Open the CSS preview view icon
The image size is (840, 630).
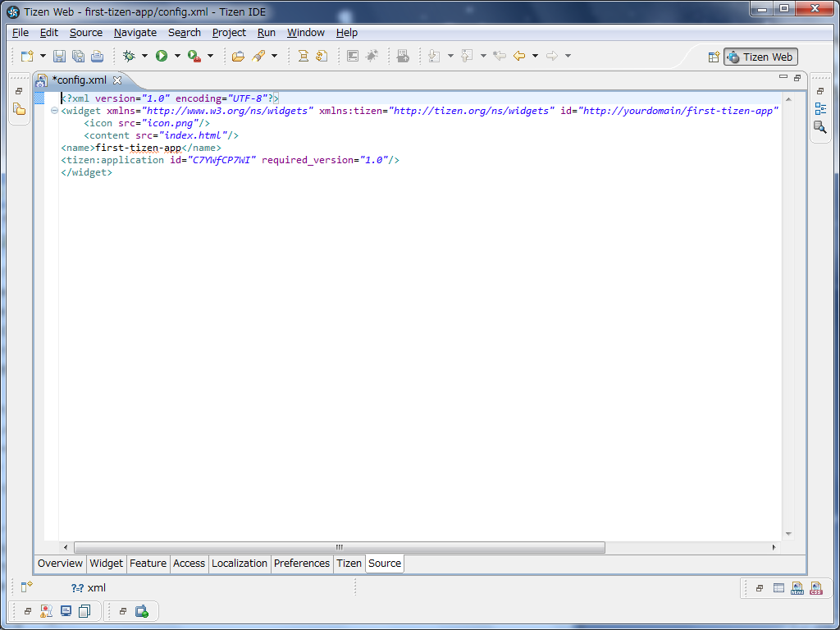pos(816,588)
